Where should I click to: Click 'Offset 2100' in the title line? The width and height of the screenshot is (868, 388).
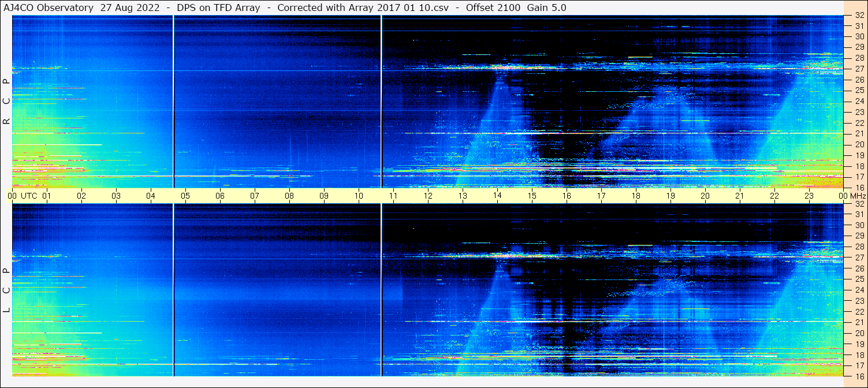pyautogui.click(x=493, y=8)
